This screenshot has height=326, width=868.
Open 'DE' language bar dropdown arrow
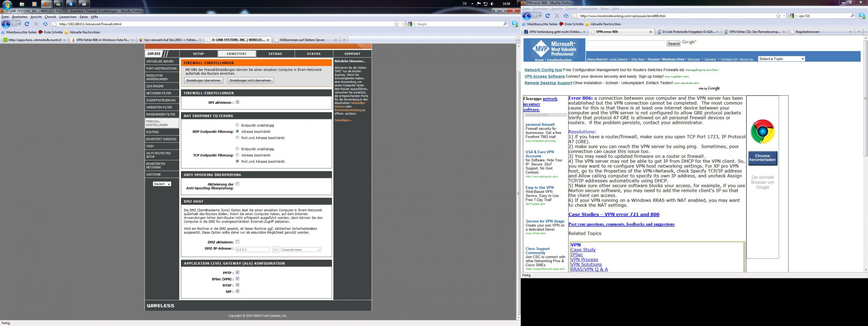pos(472,4)
